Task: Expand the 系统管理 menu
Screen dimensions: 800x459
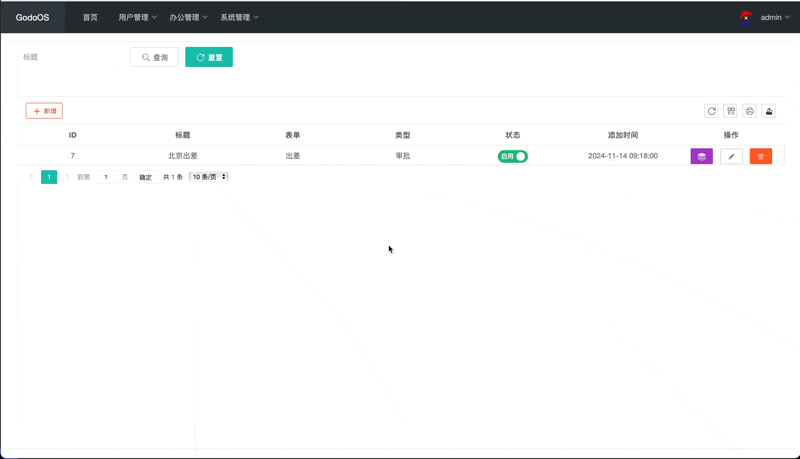Action: [x=239, y=17]
